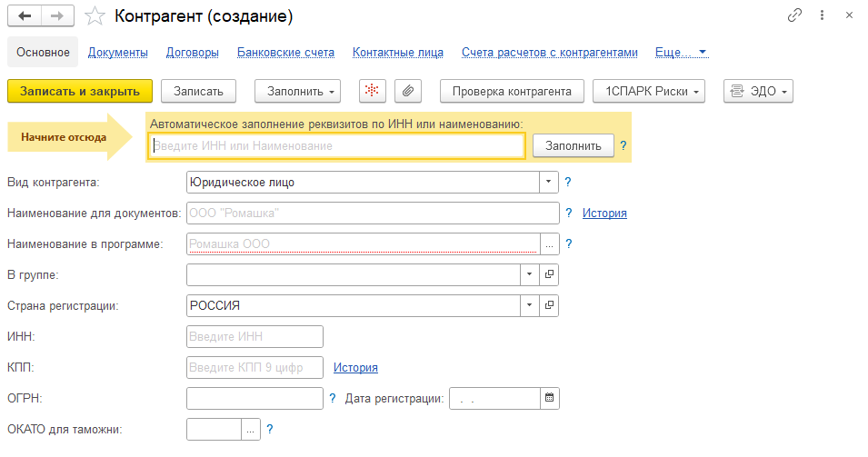The width and height of the screenshot is (868, 457).
Task: Add form to favorites with star icon
Action: (x=95, y=16)
